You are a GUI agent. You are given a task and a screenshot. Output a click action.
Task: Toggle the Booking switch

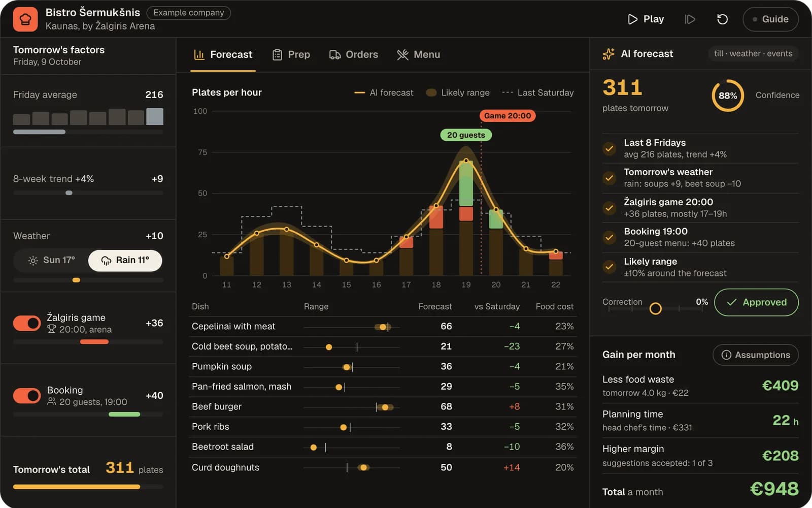click(x=27, y=396)
